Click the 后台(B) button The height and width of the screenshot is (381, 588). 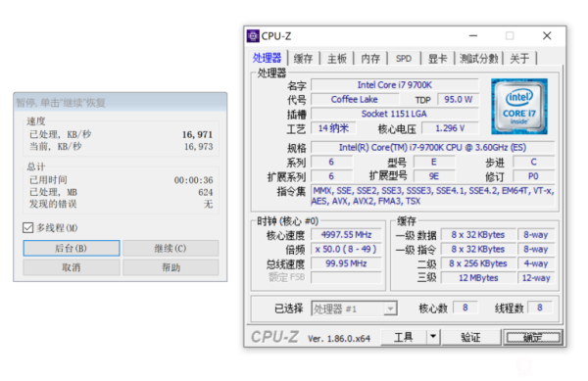pos(72,248)
